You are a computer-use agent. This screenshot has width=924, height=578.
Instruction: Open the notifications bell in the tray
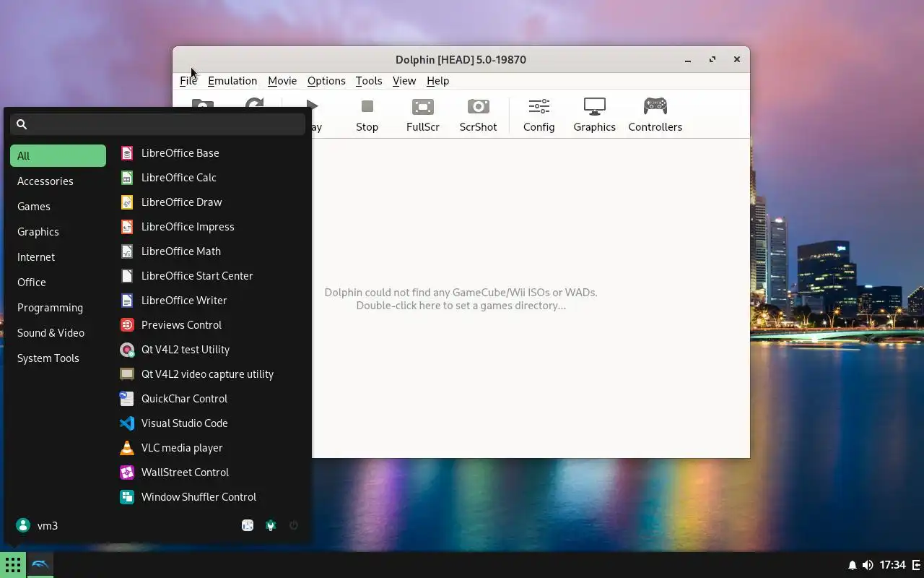click(x=853, y=565)
